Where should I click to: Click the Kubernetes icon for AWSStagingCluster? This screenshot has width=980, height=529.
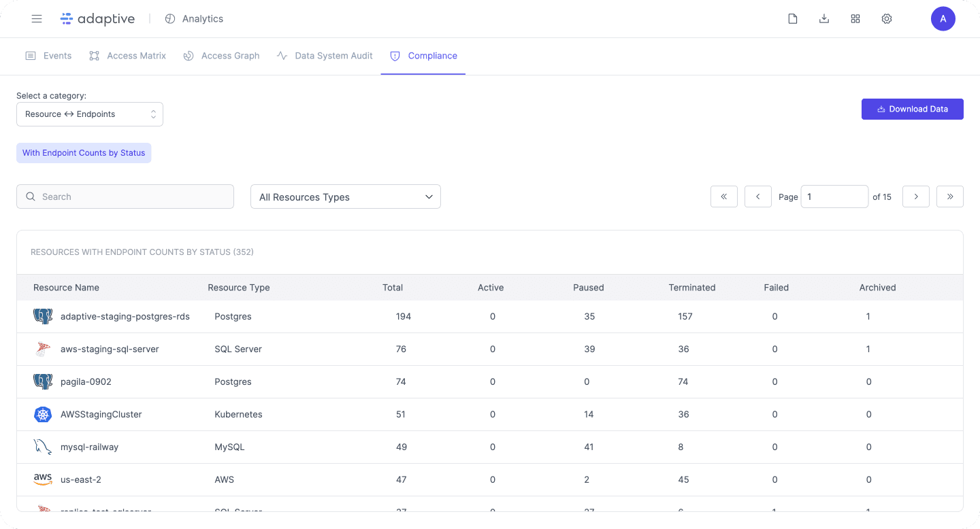43,414
